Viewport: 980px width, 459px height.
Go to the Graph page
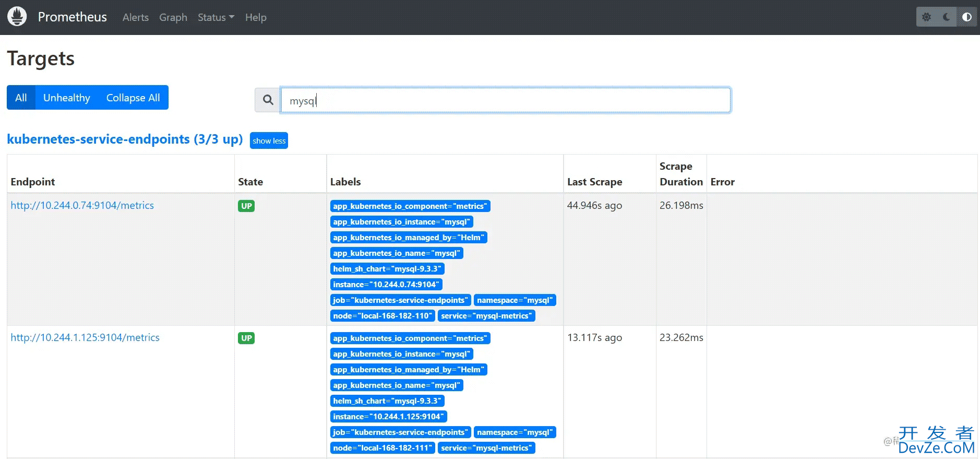(x=173, y=17)
